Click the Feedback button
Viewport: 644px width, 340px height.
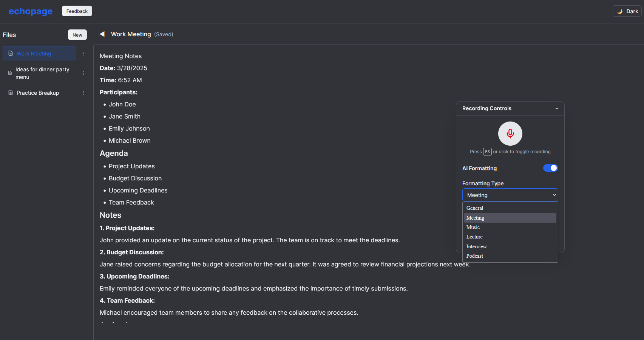tap(77, 11)
